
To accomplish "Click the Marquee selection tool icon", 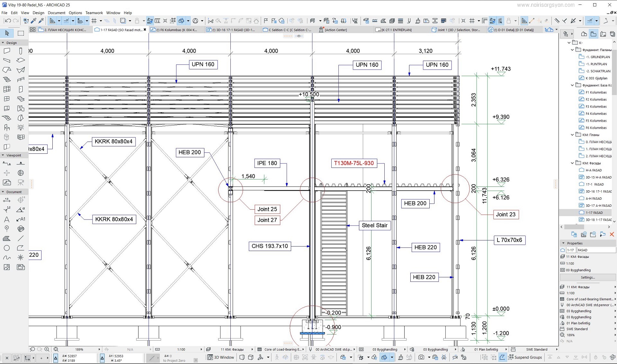I will (x=20, y=34).
